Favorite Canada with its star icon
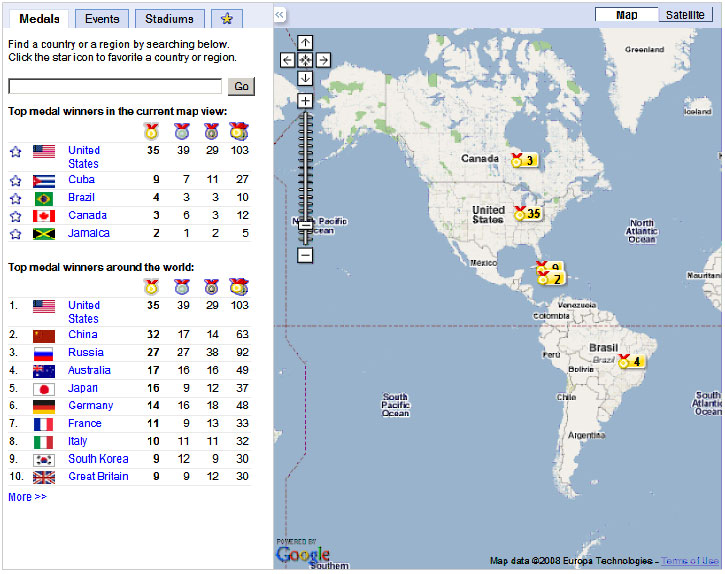Screen dimensions: 725x574 click(16, 216)
